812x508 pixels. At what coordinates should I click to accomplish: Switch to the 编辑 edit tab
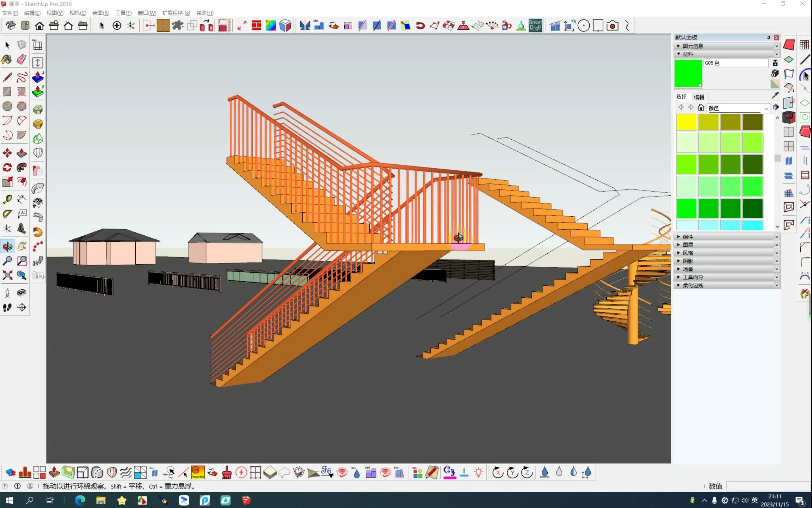pos(699,97)
